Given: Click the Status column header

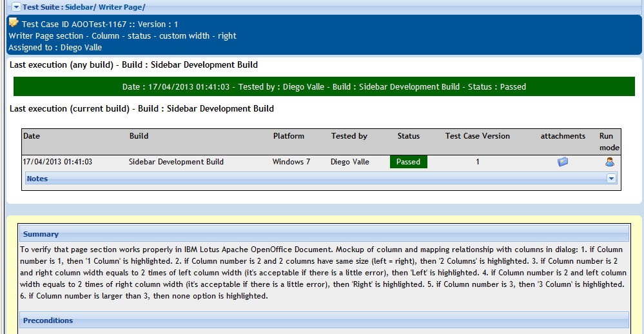Looking at the screenshot, I should pos(409,136).
